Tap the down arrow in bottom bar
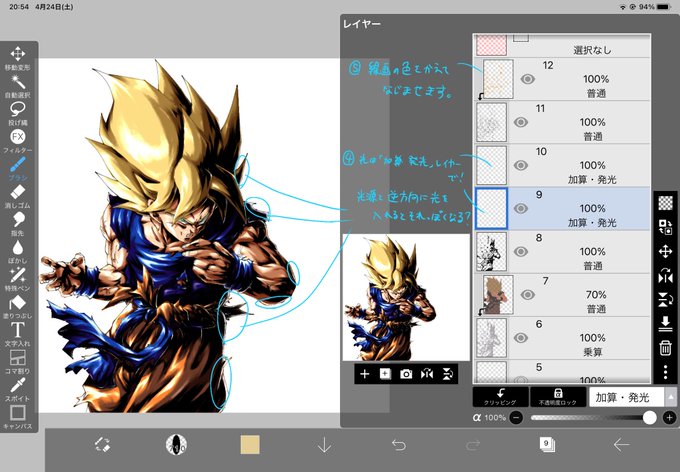680x472 pixels. 324,445
